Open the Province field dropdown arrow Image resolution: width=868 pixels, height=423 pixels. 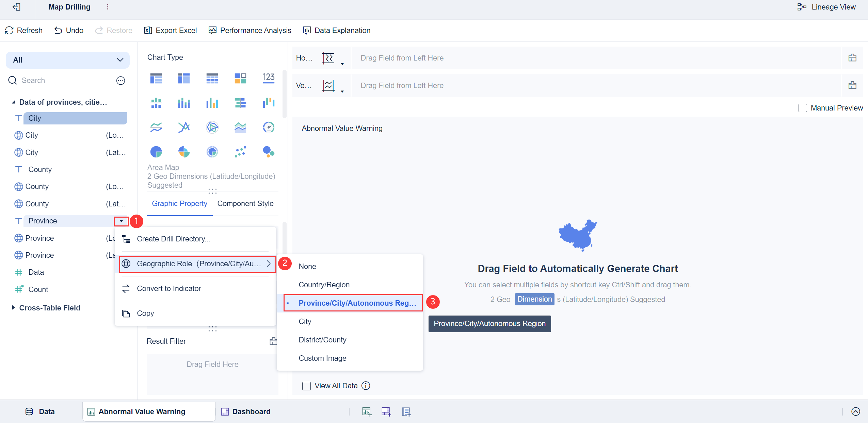click(x=121, y=221)
